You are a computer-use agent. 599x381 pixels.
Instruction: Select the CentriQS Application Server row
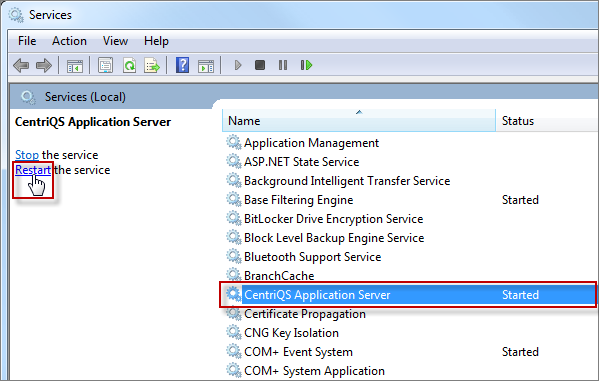point(408,295)
